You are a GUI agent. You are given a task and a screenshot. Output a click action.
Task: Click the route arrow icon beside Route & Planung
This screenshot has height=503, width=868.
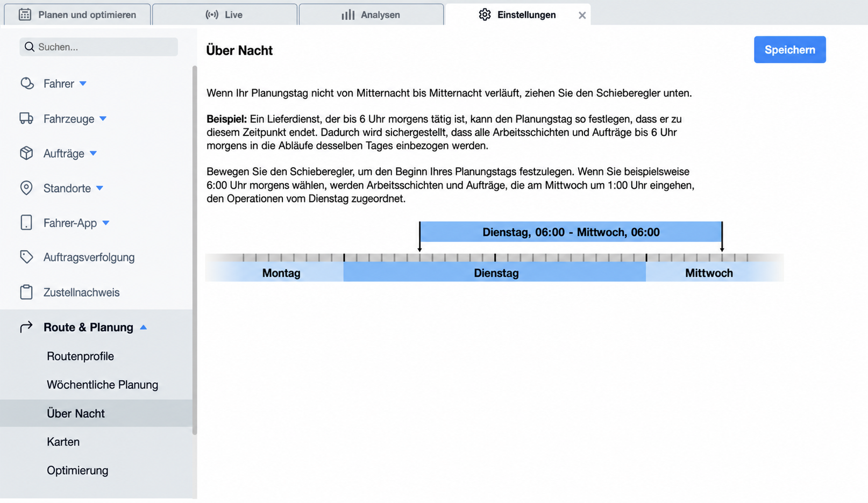point(26,327)
